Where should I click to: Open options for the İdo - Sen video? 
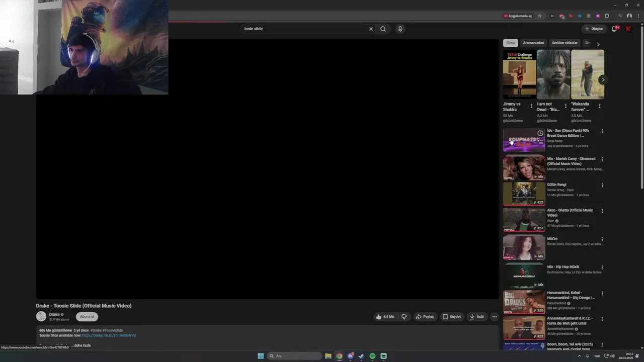coord(602,131)
